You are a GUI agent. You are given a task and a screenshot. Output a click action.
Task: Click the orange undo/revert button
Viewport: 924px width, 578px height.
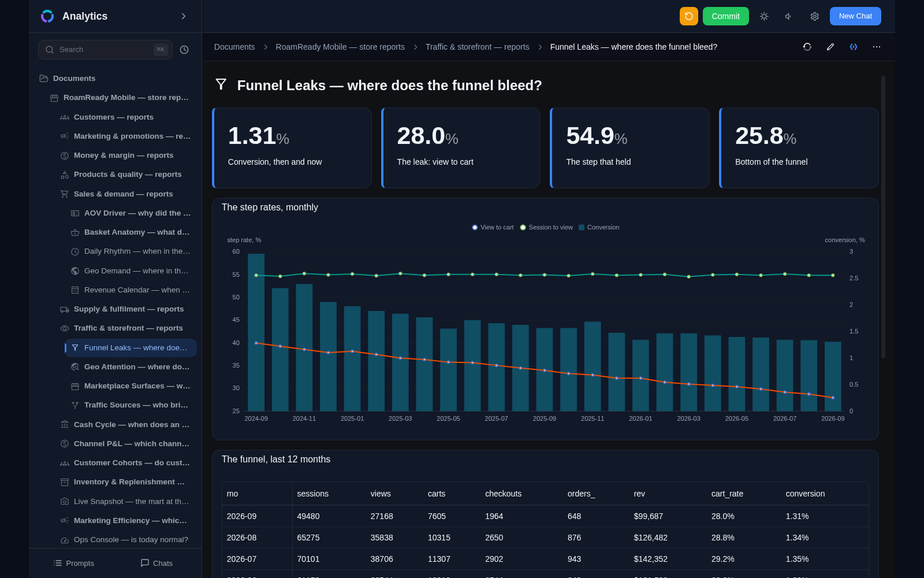coord(688,16)
